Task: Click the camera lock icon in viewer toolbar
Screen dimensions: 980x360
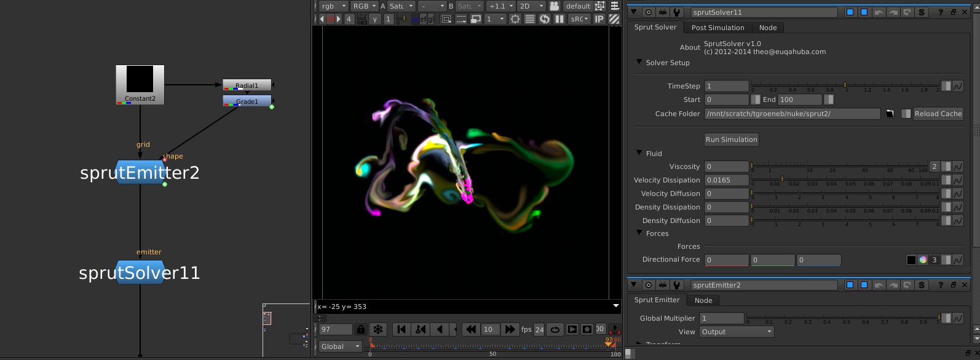Action: point(554,6)
